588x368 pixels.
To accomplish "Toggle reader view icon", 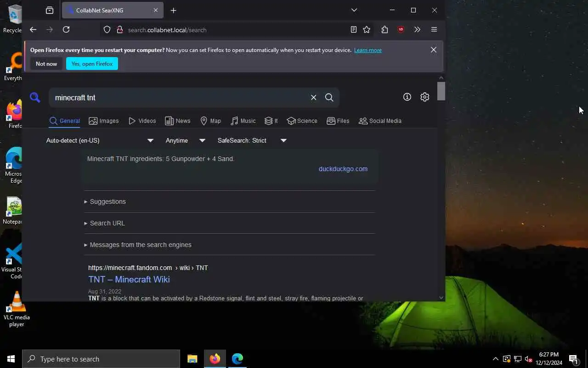I will click(x=353, y=29).
